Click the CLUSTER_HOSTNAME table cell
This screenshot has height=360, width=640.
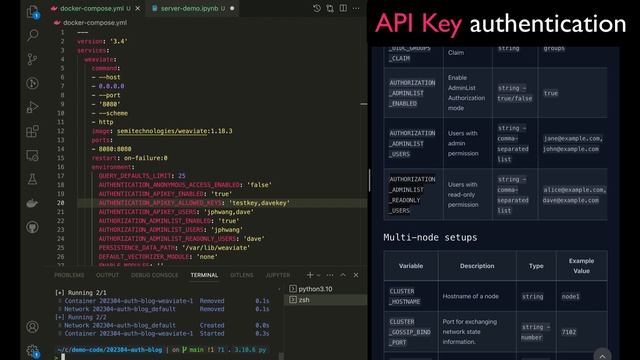[411, 296]
